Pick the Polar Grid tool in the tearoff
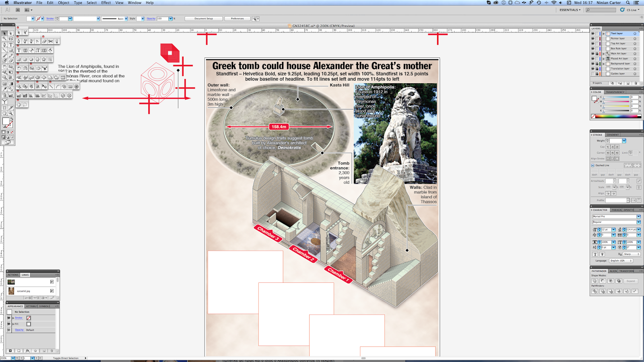The height and width of the screenshot is (362, 644). (x=76, y=86)
